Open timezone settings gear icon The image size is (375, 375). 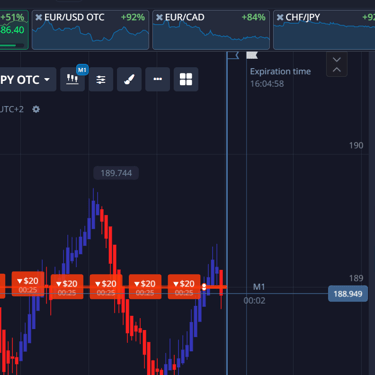click(36, 109)
